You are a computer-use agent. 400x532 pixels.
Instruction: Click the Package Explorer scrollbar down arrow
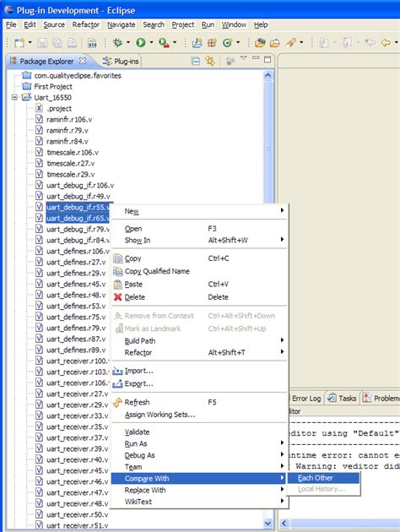268,523
